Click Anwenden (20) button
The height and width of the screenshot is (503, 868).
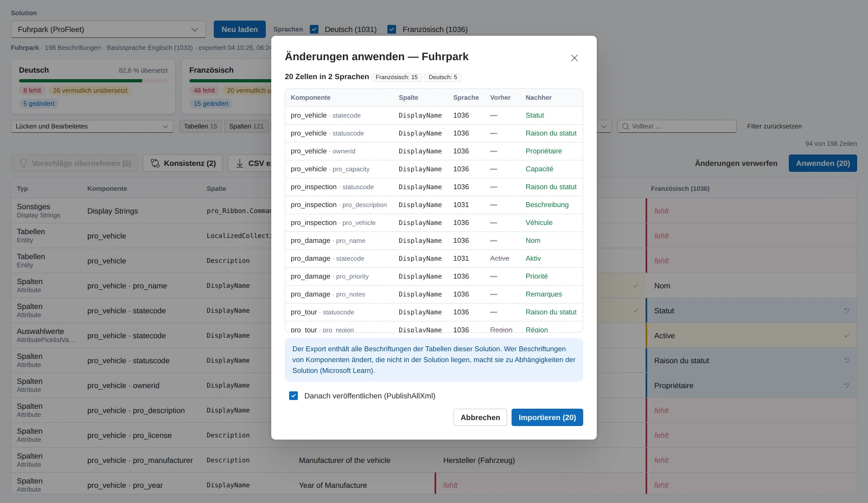point(823,163)
